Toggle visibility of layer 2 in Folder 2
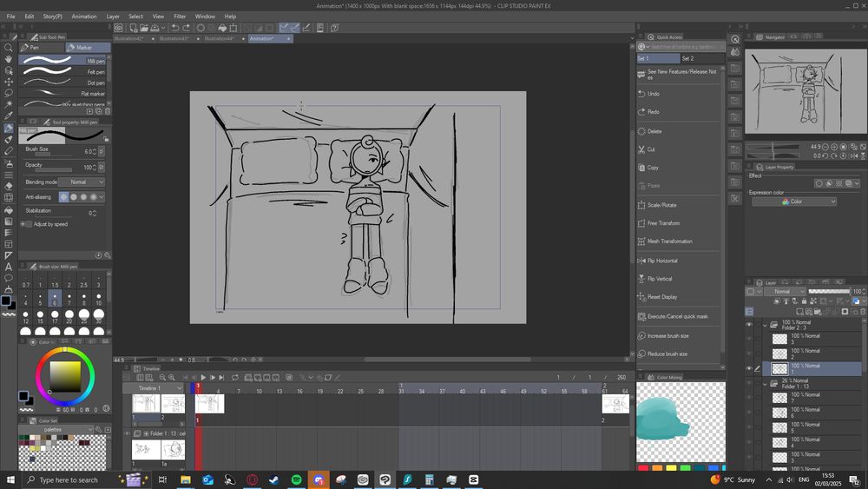The image size is (868, 489). (749, 354)
